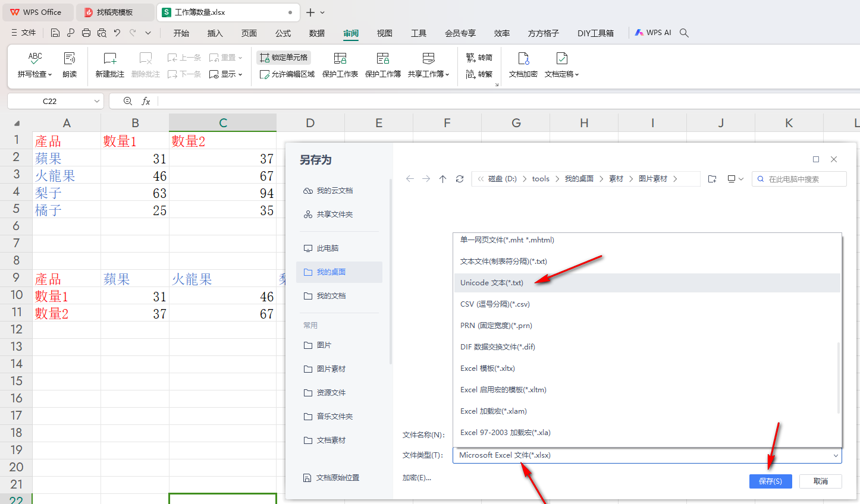Open new tab dropdown arrow next to plus
This screenshot has width=860, height=504.
click(322, 12)
